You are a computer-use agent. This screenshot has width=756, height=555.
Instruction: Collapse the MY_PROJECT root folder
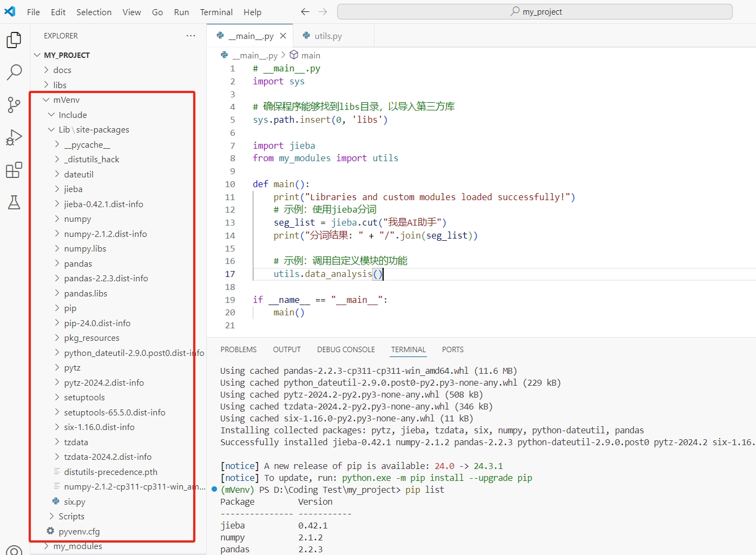(118, 55)
